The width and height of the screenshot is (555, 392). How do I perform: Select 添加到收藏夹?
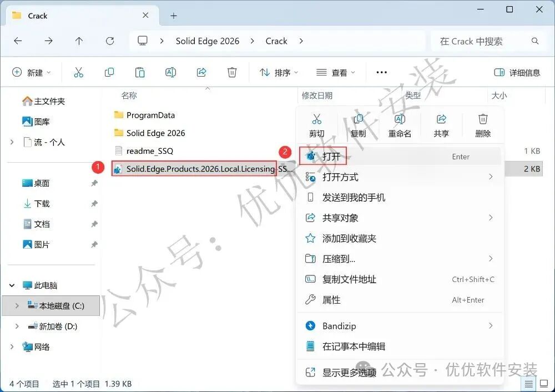coord(400,238)
